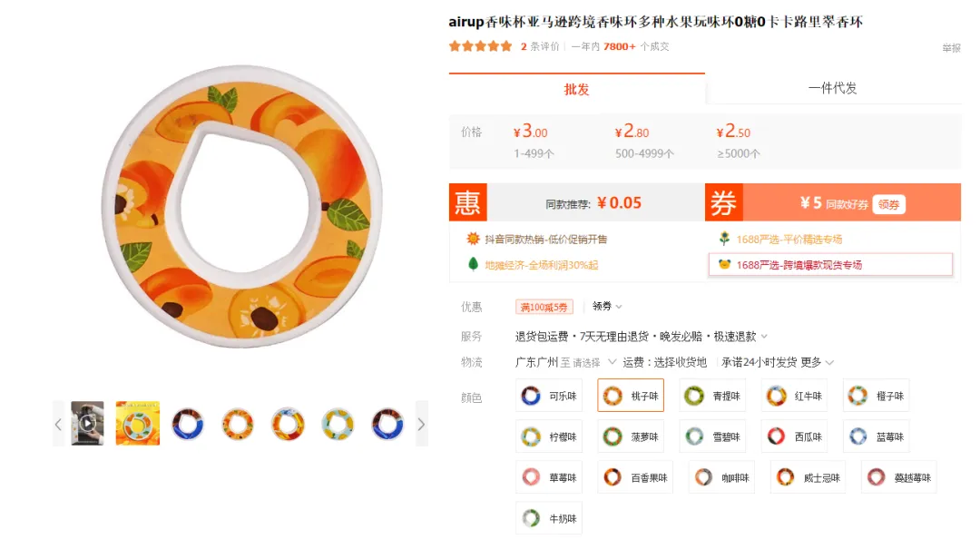The image size is (980, 549).
Task: Click the first star in the rating row
Action: pyautogui.click(x=455, y=45)
